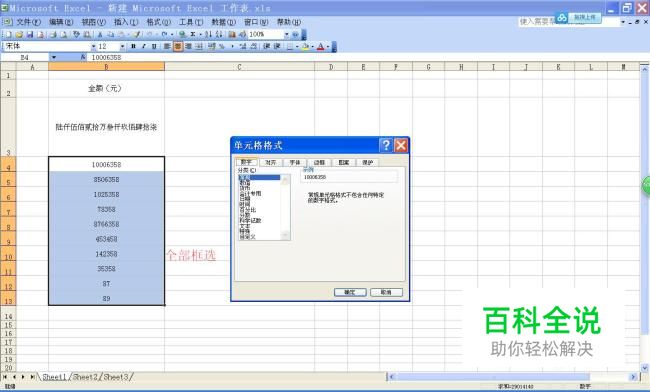Screen dimensions: 650x392
Task: Click the Decrease Decimal icon
Action: 254,46
